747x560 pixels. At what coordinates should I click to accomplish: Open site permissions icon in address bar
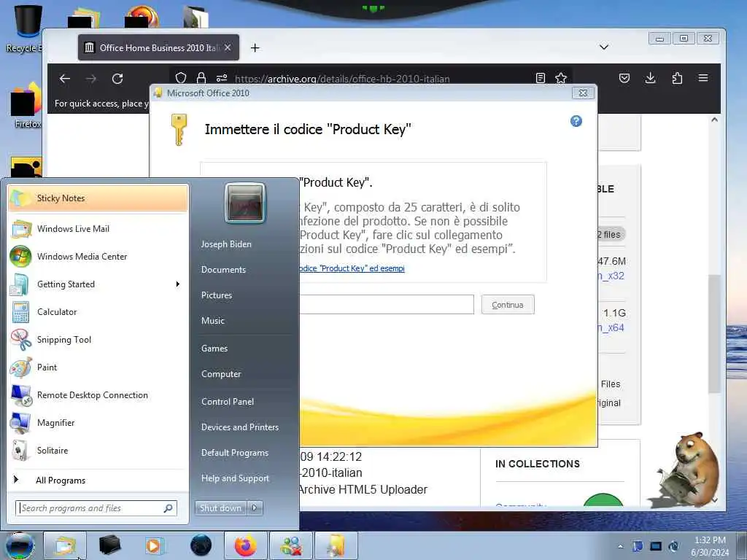[222, 78]
